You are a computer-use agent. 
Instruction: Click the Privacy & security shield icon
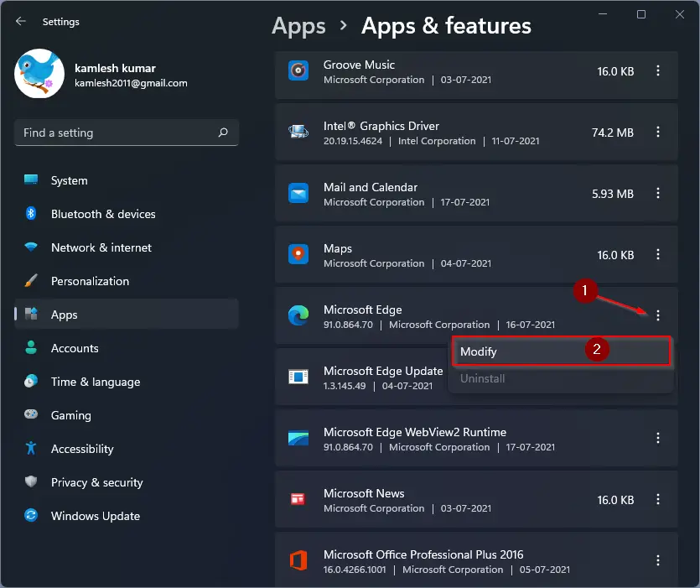pos(31,481)
